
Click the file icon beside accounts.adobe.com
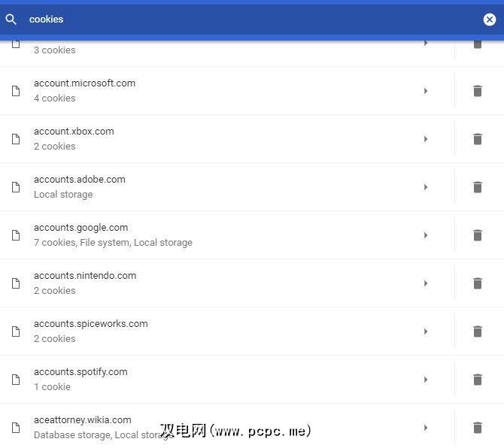point(16,187)
